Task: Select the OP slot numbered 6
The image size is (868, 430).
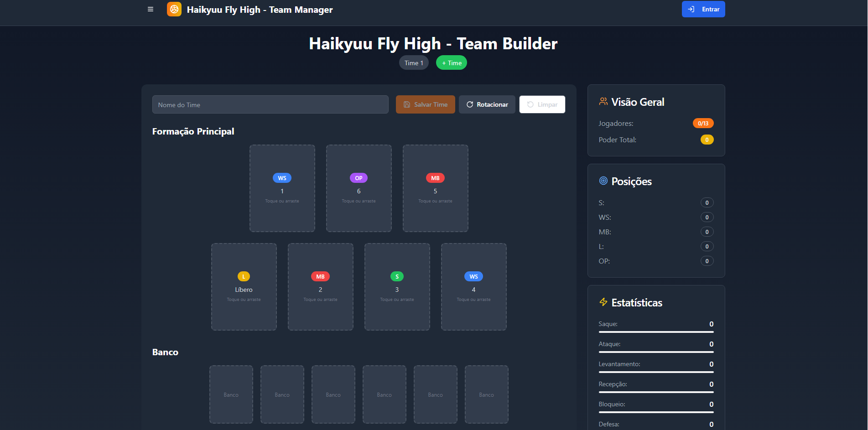Action: (x=359, y=188)
